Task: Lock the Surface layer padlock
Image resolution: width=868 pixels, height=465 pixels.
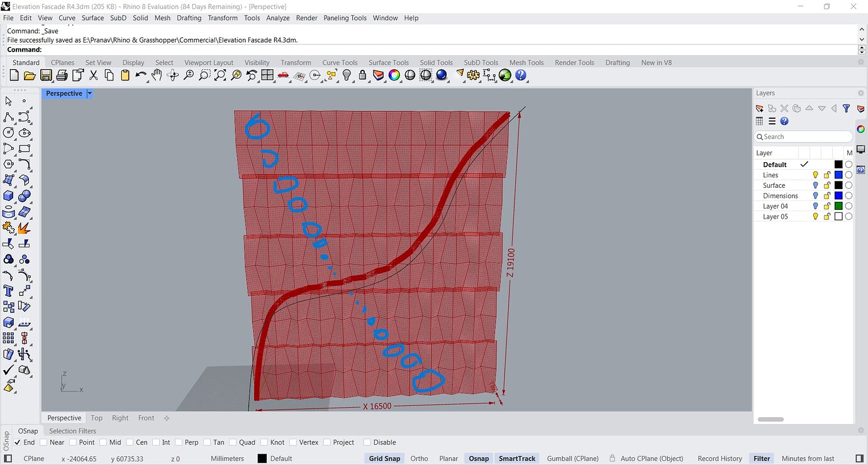Action: (x=826, y=185)
